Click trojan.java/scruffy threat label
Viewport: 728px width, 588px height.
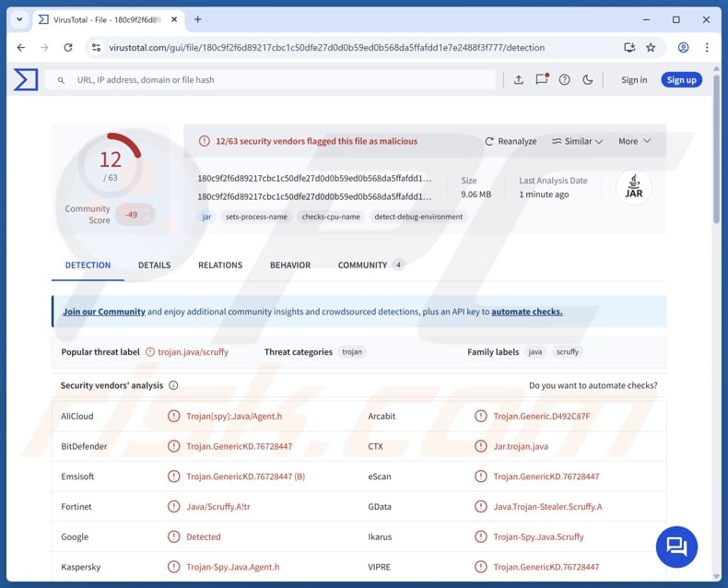193,352
